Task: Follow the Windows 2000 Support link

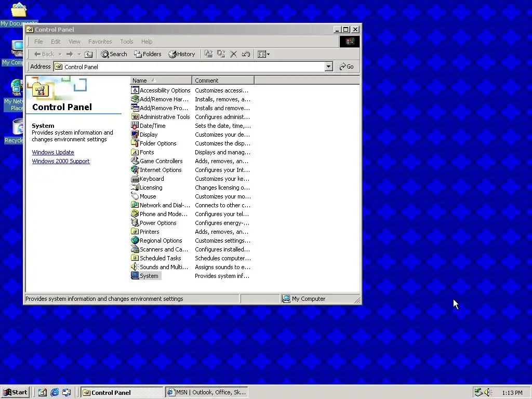Action: tap(61, 161)
